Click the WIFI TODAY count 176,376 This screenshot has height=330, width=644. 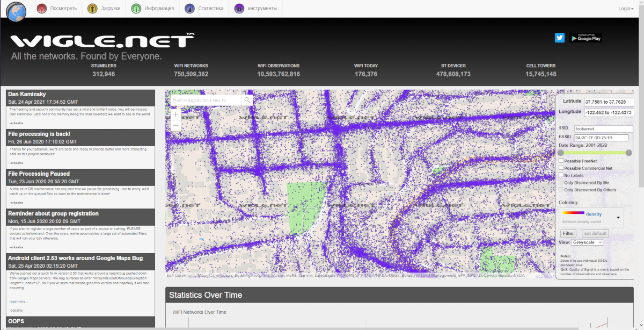366,74
